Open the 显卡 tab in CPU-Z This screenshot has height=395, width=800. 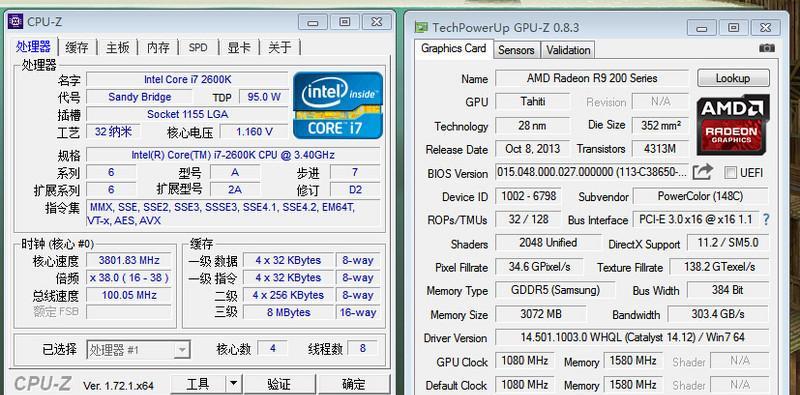point(239,48)
